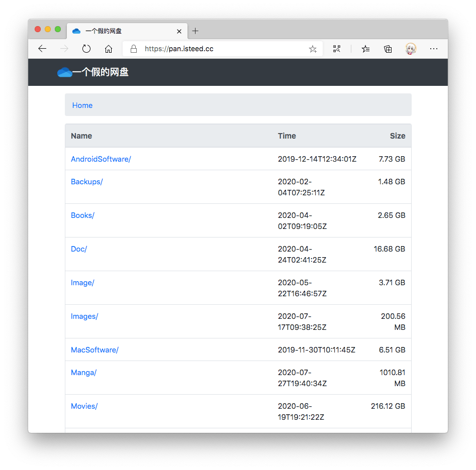Image resolution: width=476 pixels, height=470 pixels.
Task: Open the Backups/ folder
Action: pyautogui.click(x=86, y=182)
